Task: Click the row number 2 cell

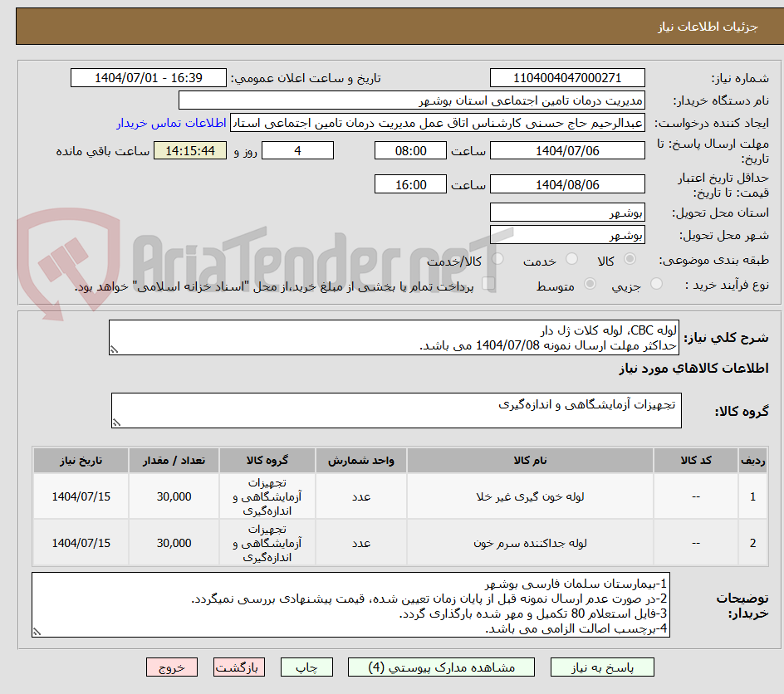Action: 753,543
